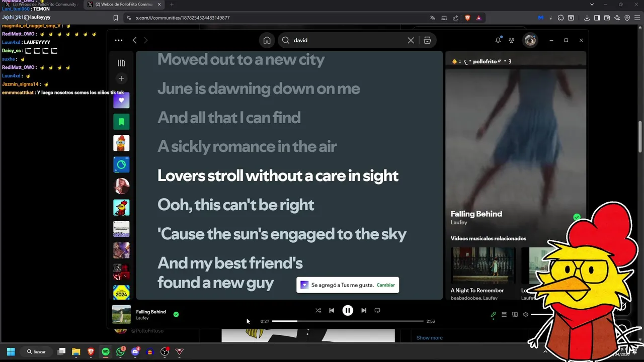This screenshot has width=644, height=362.
Task: Go back in Spotify navigation
Action: point(134,40)
